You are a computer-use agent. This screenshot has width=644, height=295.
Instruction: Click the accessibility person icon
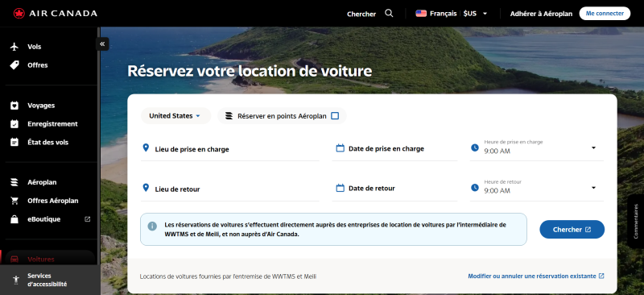point(16,280)
